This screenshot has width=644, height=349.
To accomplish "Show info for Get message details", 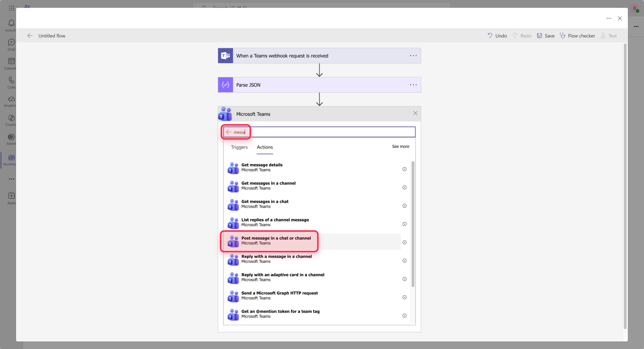I will pyautogui.click(x=405, y=169).
